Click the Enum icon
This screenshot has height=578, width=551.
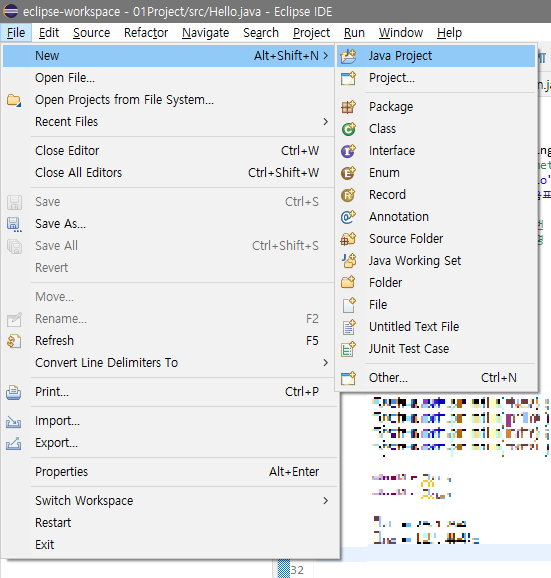[x=348, y=173]
